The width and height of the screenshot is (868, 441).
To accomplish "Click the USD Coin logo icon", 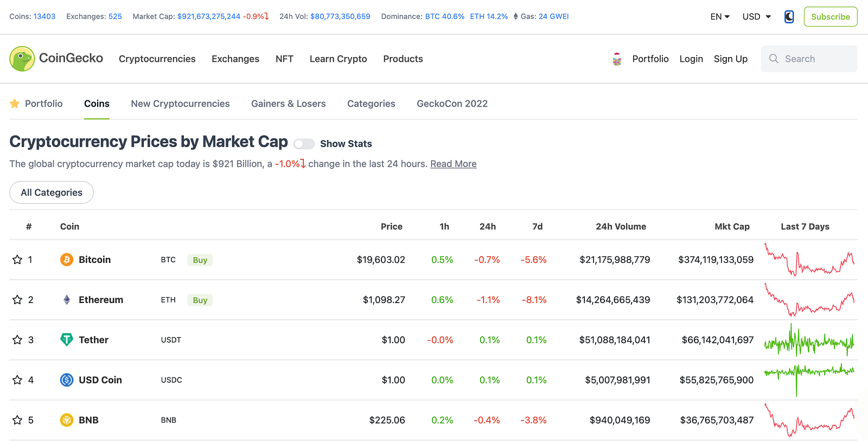I will [x=67, y=380].
